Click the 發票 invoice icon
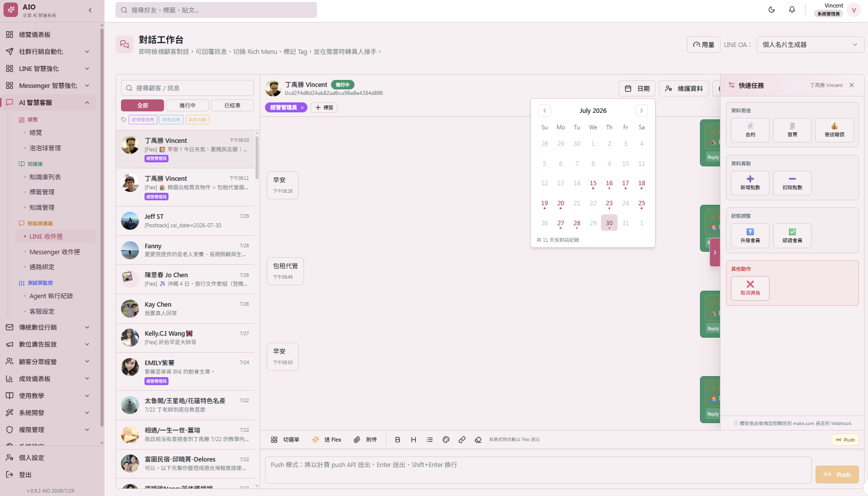The image size is (868, 496). coord(792,130)
